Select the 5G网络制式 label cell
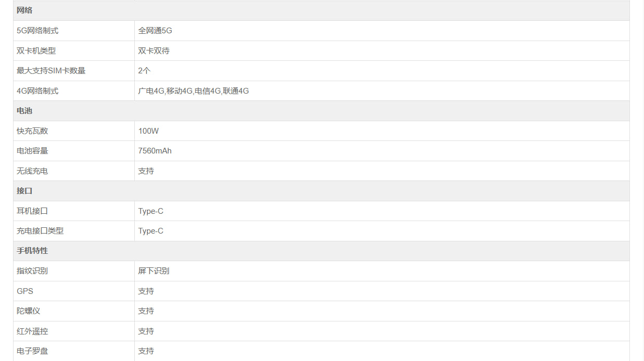Screen dimensions: 644x361 pos(37,31)
